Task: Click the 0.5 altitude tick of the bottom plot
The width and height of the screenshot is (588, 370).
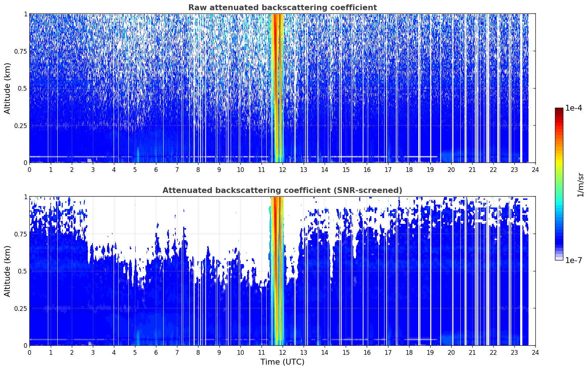Action: tap(22, 271)
